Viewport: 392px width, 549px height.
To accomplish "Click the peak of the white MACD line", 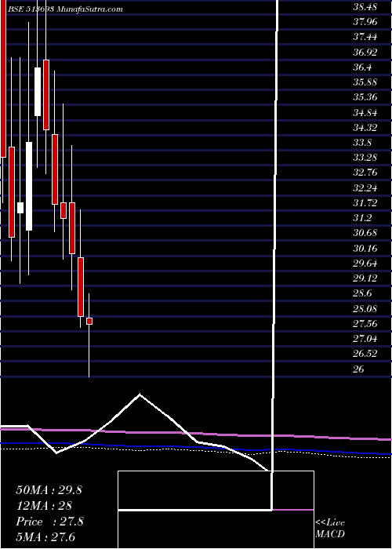I will point(140,394).
